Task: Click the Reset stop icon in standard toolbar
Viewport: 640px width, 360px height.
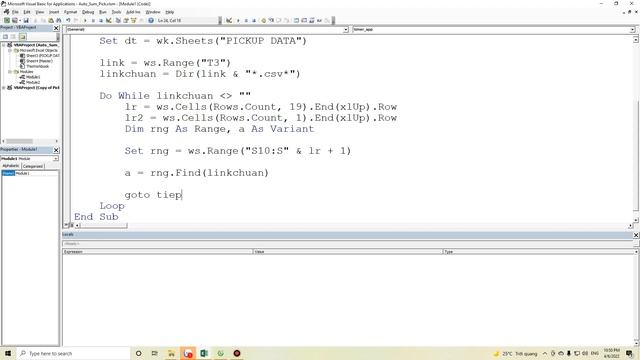Action: [101, 20]
